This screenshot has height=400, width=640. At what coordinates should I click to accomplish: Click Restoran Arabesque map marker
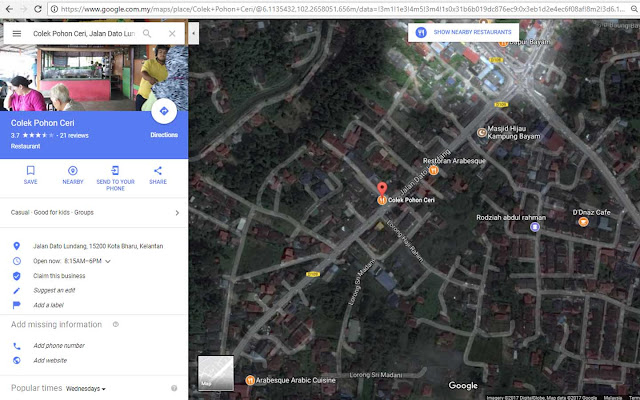point(434,170)
